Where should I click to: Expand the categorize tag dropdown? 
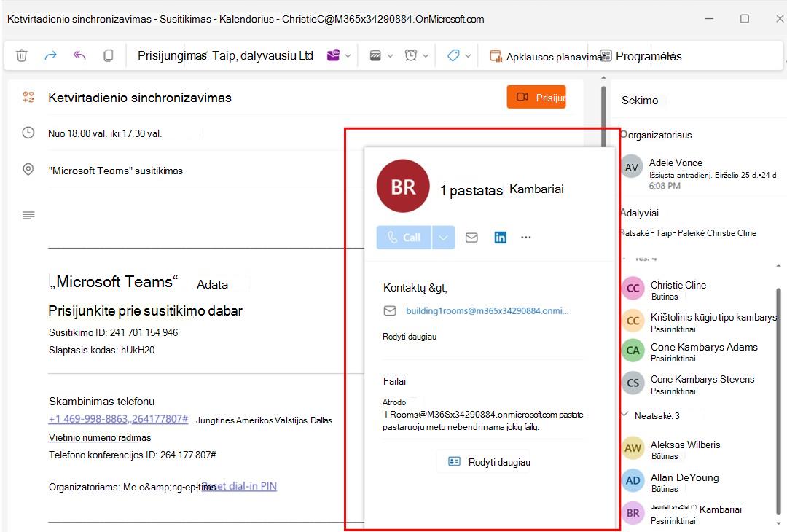tap(468, 55)
